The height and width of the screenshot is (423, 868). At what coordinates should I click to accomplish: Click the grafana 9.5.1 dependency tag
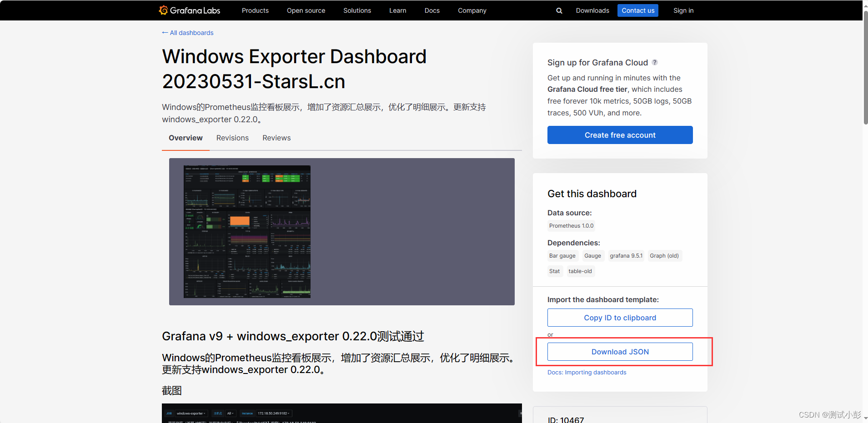[626, 256]
